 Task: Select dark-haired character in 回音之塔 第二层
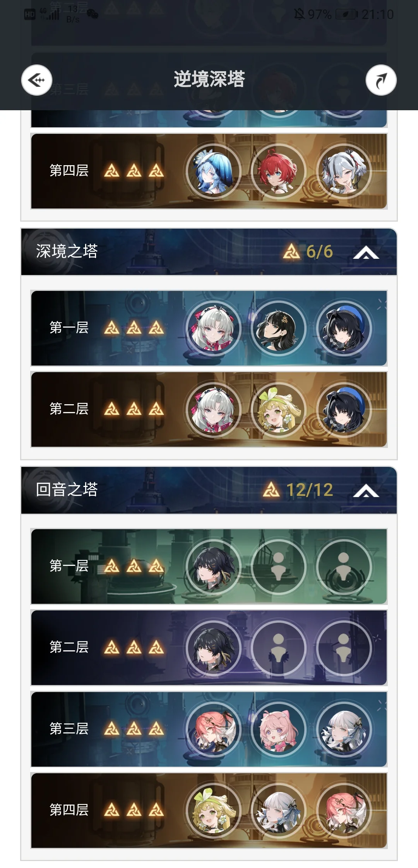point(214,648)
